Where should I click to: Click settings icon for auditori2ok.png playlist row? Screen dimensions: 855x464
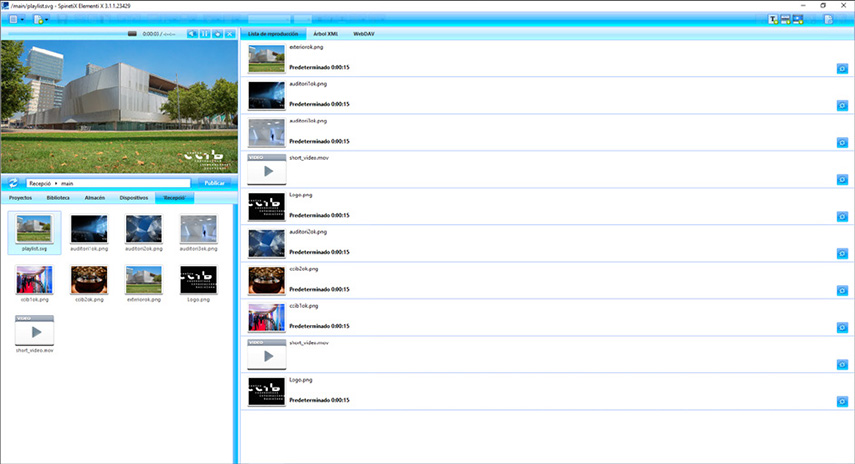(x=842, y=254)
